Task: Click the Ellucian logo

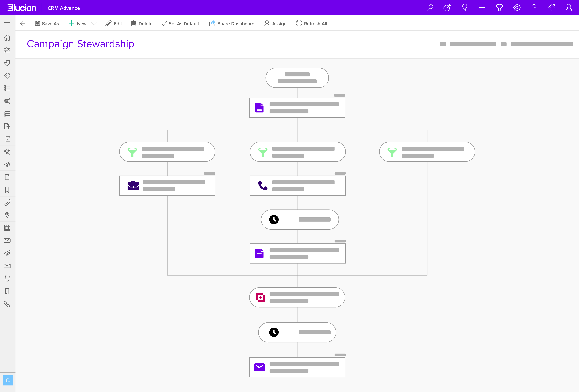Action: click(22, 8)
